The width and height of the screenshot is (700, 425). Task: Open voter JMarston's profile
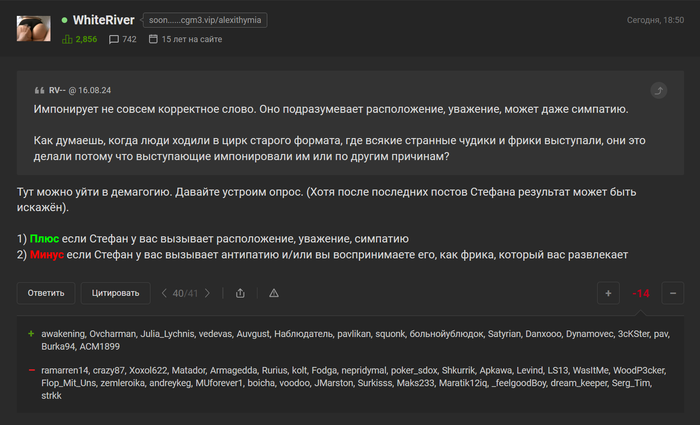333,383
